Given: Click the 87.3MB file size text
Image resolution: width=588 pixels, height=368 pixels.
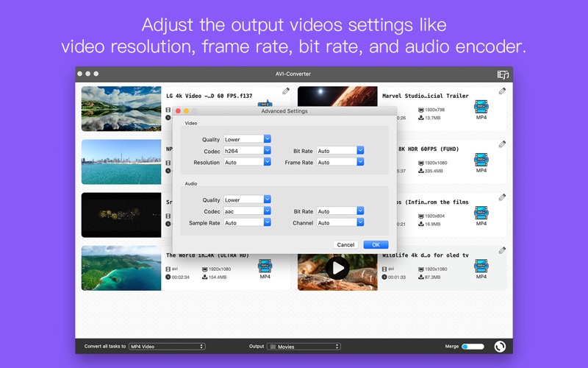Looking at the screenshot, I should (432, 277).
